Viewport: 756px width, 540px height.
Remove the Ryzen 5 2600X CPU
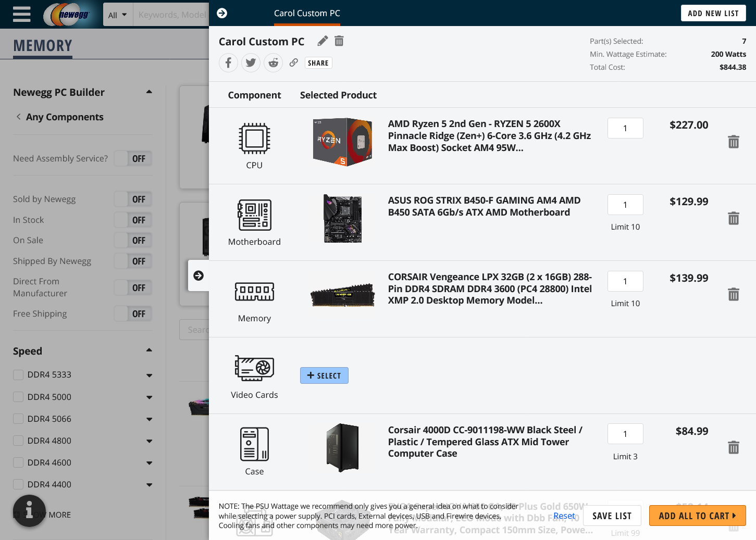tap(733, 142)
